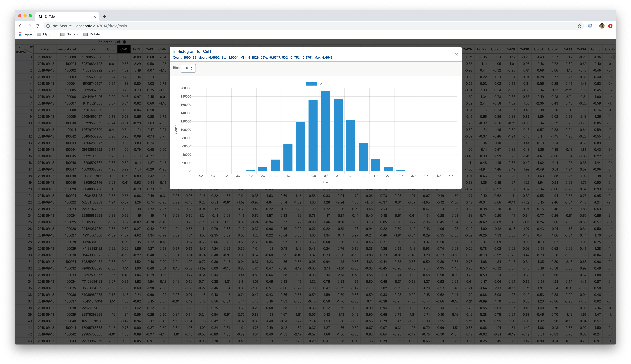Select the Col4 column header
The image size is (631, 364).
(162, 49)
